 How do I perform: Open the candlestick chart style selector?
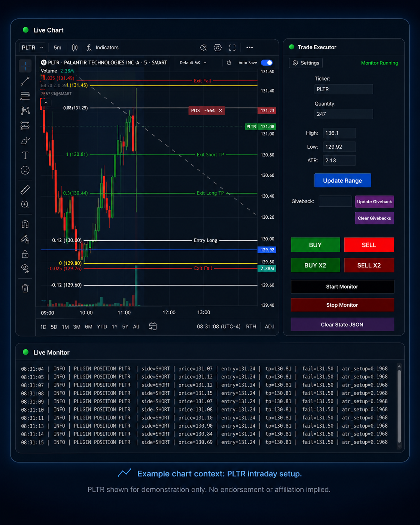tap(75, 48)
